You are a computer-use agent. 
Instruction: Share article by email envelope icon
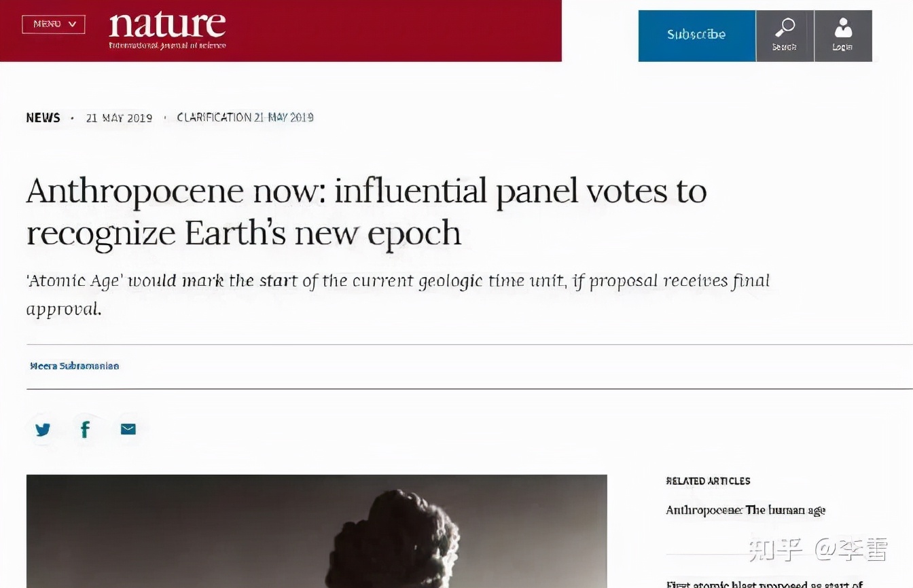(x=128, y=429)
